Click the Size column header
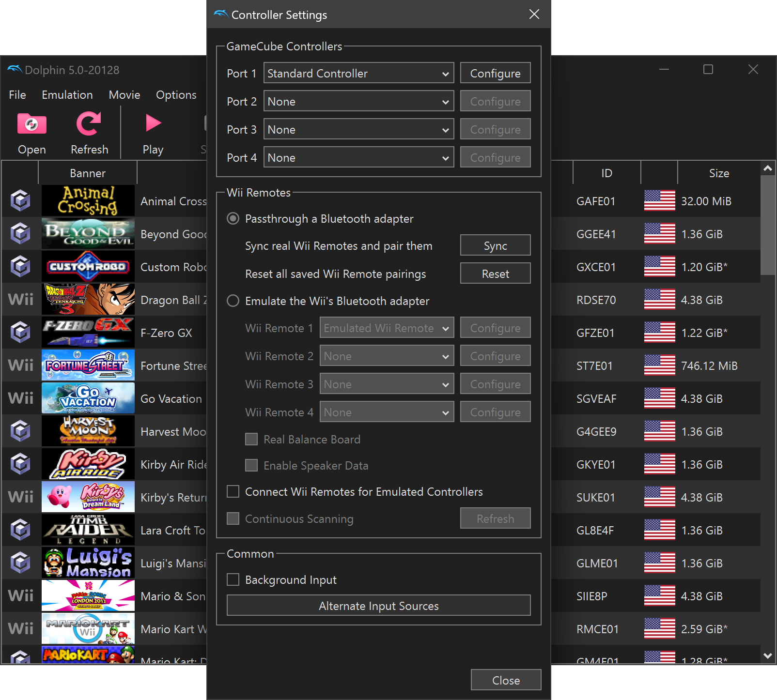 719,173
